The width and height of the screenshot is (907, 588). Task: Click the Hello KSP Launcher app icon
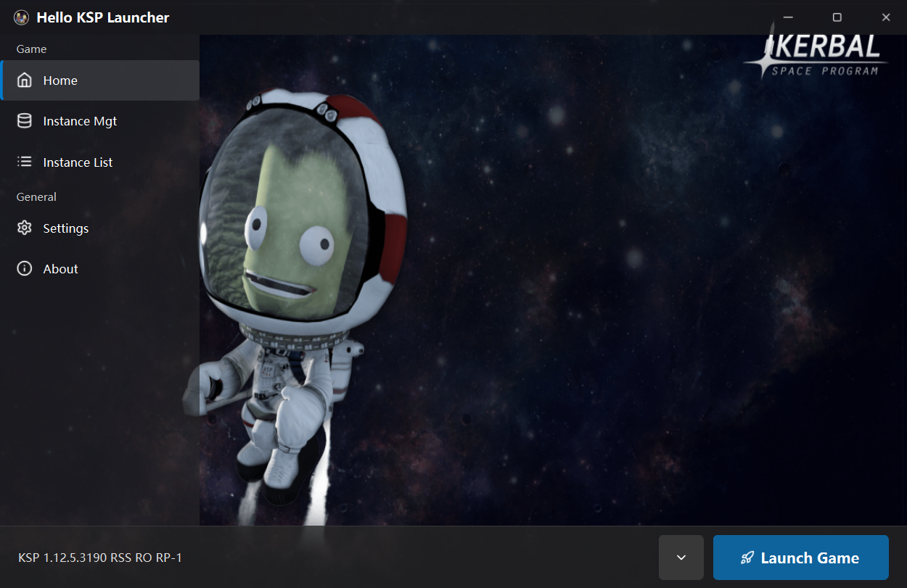21,17
